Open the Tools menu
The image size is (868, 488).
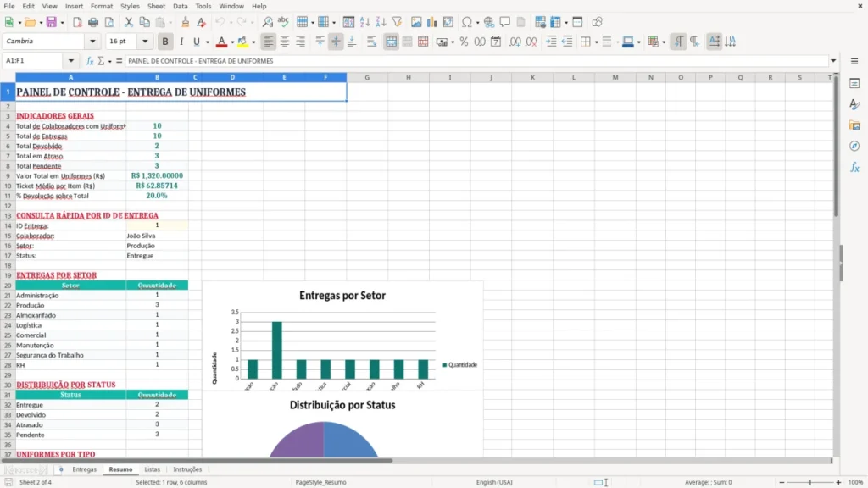[x=203, y=6]
